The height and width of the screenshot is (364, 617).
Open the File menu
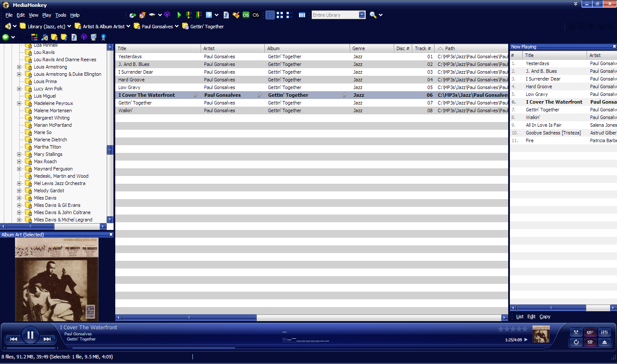point(9,15)
